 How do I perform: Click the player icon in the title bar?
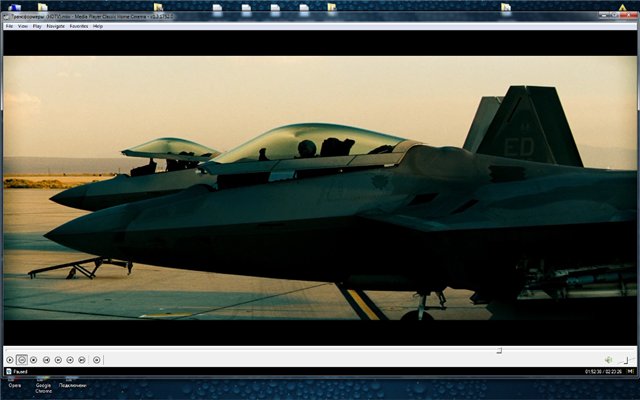point(6,16)
